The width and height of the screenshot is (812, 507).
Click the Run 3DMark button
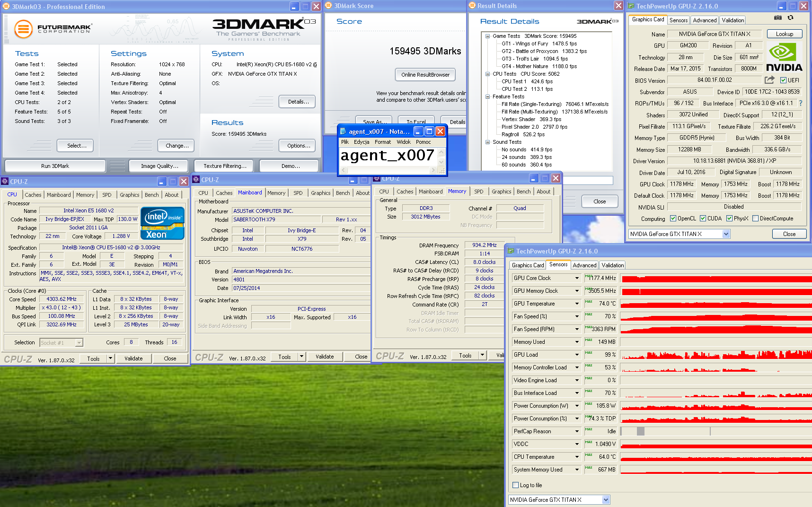pos(55,166)
